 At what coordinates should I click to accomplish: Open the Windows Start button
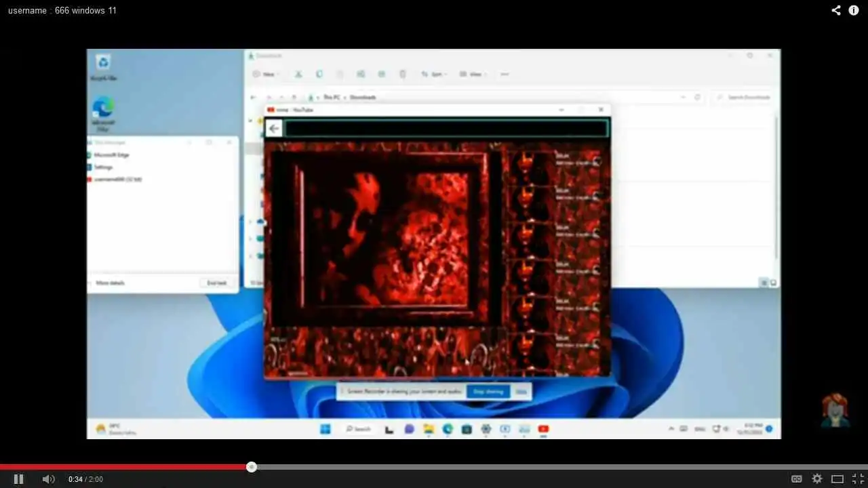(325, 429)
